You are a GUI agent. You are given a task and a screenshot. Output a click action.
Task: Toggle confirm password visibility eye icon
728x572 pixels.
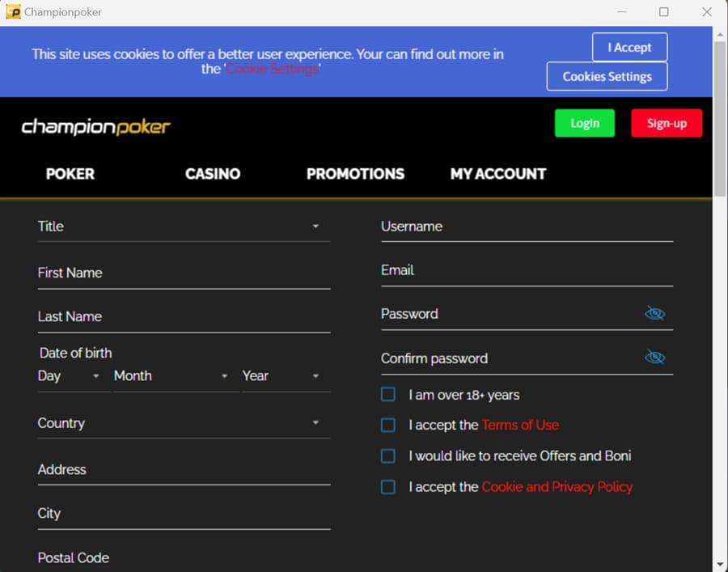[x=655, y=356]
